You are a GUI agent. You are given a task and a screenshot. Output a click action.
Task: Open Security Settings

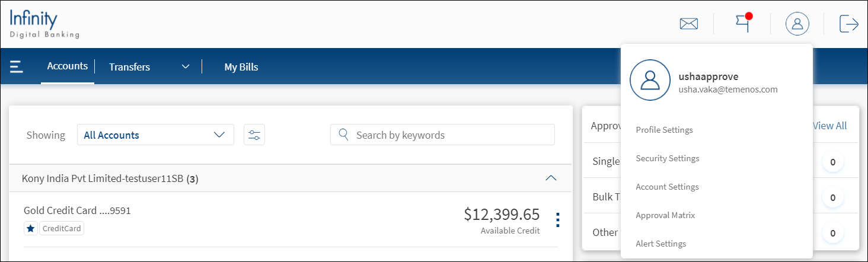(667, 158)
